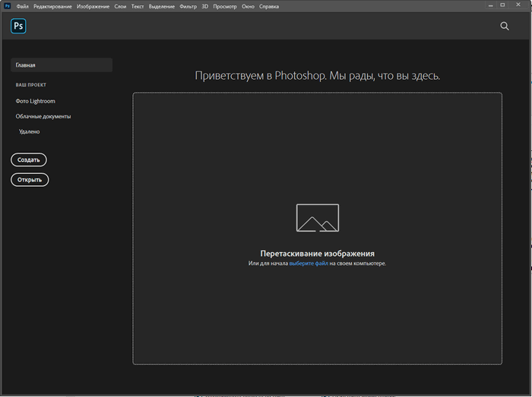Open the Редактирование menu
Viewport: 532px width, 397px height.
coord(52,6)
